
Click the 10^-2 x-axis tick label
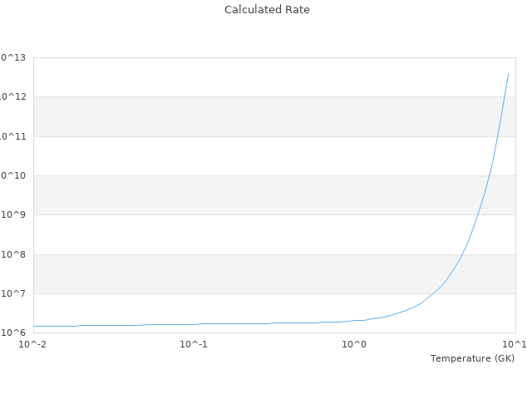coord(33,344)
